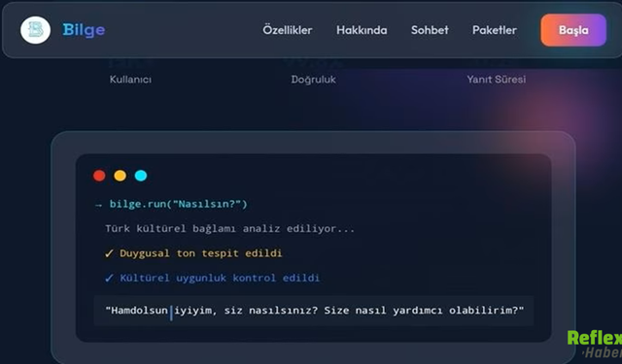Click the Doğruluk stat label
The image size is (622, 364).
[x=313, y=80]
